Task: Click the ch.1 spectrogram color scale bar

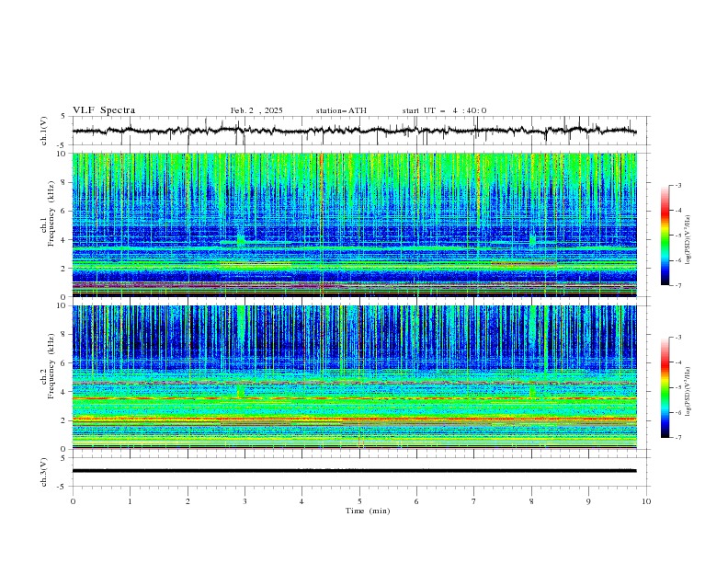Action: tap(665, 236)
